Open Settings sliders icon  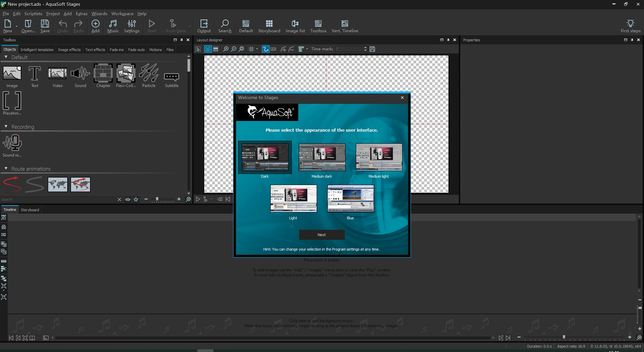pos(131,26)
